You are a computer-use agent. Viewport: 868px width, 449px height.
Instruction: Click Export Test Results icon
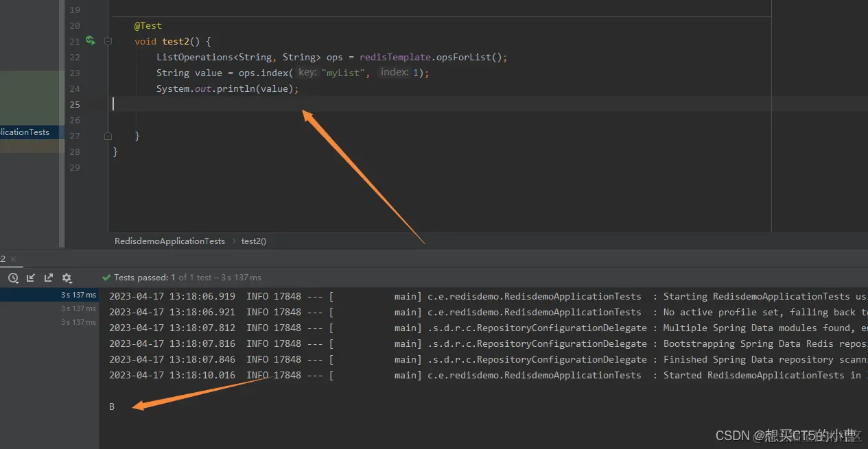(49, 278)
